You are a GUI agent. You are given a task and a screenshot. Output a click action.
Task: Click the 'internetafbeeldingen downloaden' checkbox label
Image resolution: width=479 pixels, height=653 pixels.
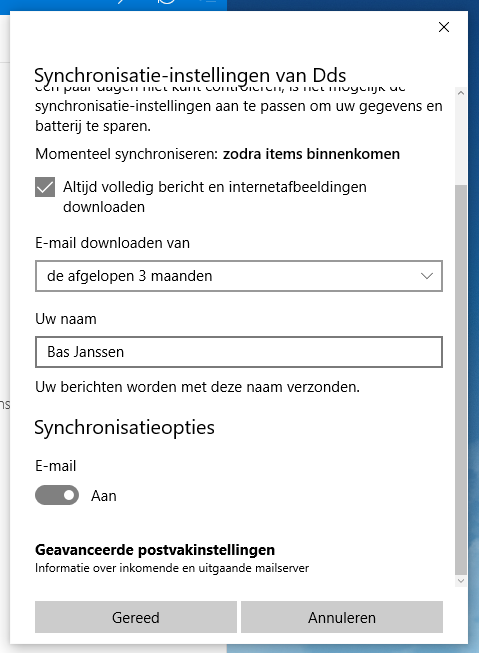215,197
